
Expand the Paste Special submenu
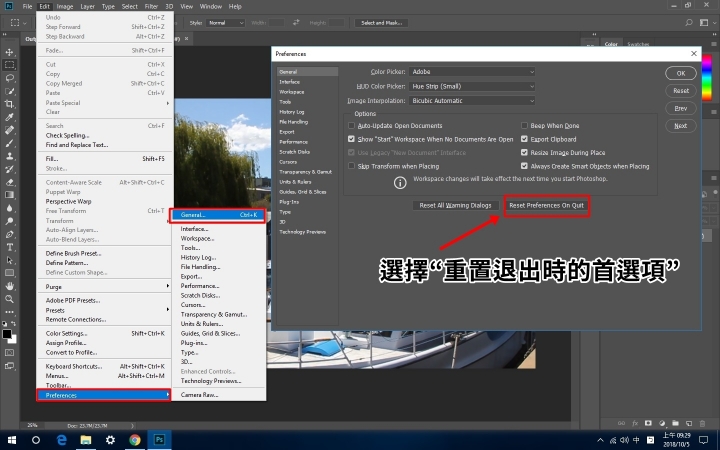105,103
